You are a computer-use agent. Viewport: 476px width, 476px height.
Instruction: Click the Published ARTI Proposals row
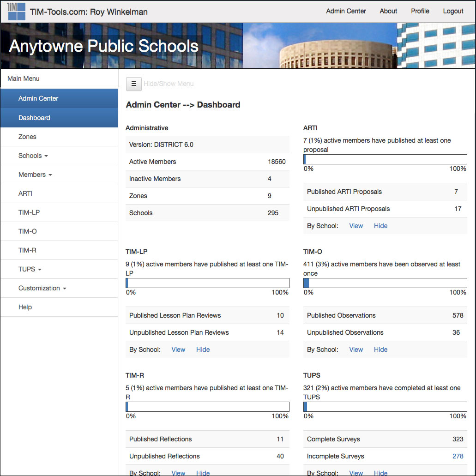pos(385,192)
